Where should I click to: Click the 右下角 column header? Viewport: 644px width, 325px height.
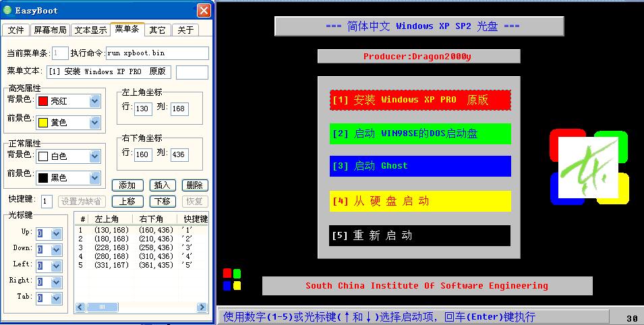click(155, 219)
